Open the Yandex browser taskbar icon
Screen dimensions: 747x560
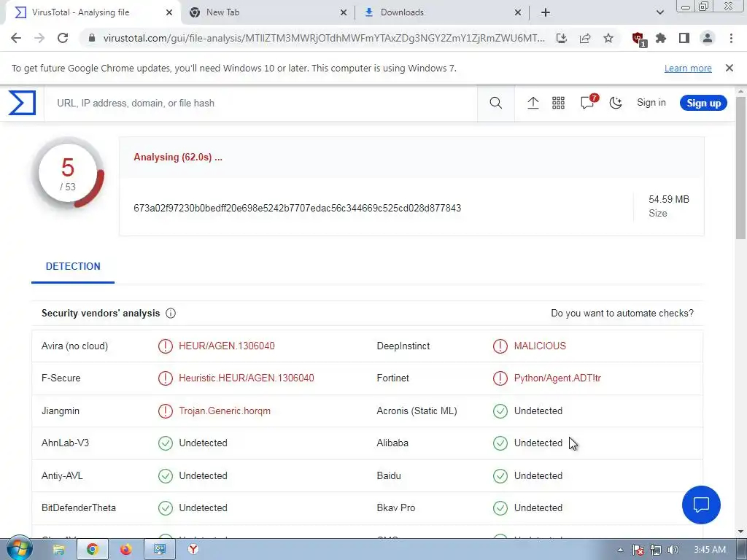click(193, 550)
